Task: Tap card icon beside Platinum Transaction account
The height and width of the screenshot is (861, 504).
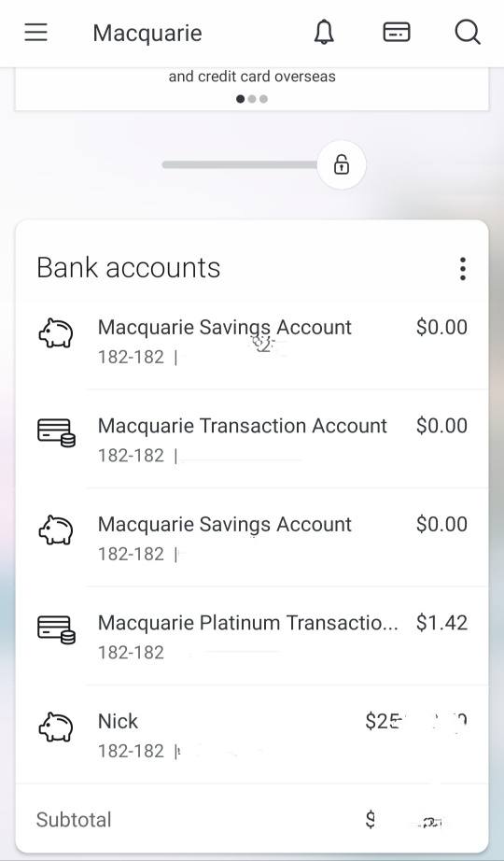Action: (56, 629)
